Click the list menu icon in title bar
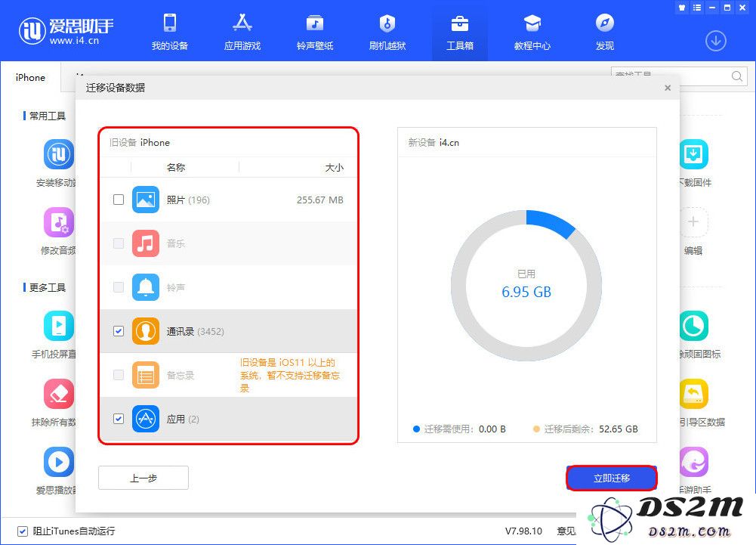Image resolution: width=756 pixels, height=545 pixels. click(697, 8)
